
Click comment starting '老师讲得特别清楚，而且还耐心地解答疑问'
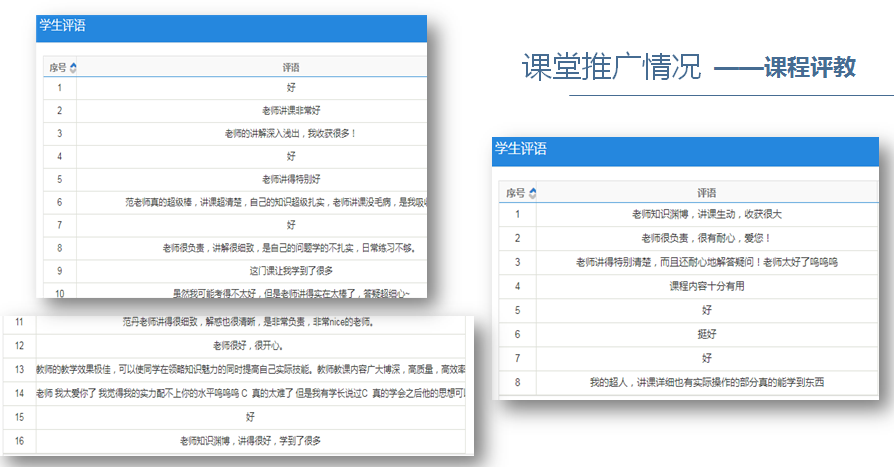[706, 262]
